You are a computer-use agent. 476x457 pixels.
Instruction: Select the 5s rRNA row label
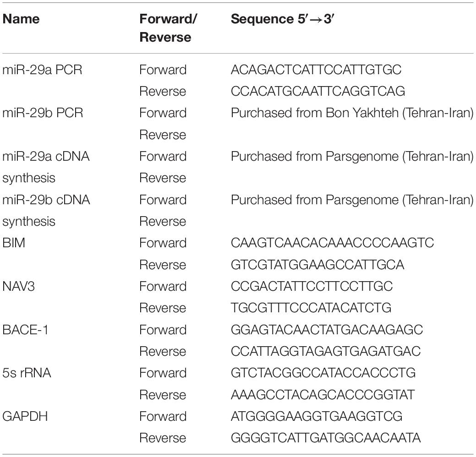pyautogui.click(x=27, y=373)
